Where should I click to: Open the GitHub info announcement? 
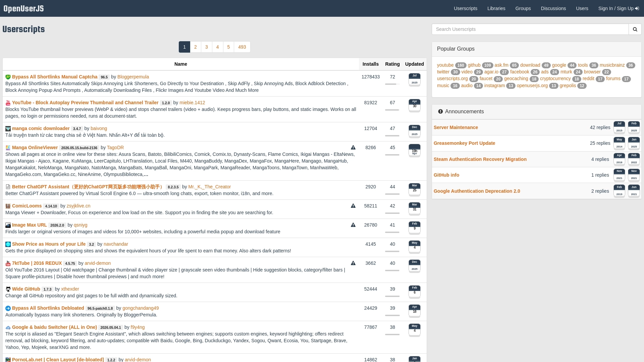pos(446,175)
